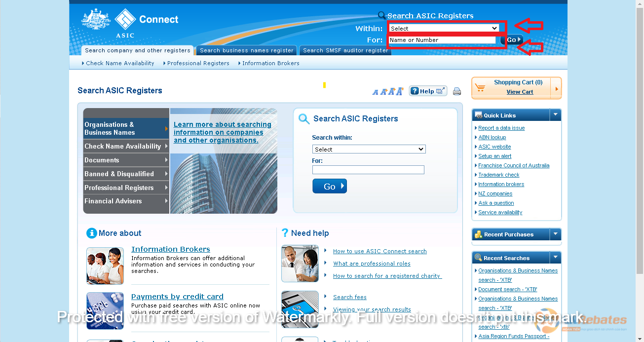Select the smallest font size A icon
Image resolution: width=644 pixels, height=342 pixels.
(x=376, y=92)
